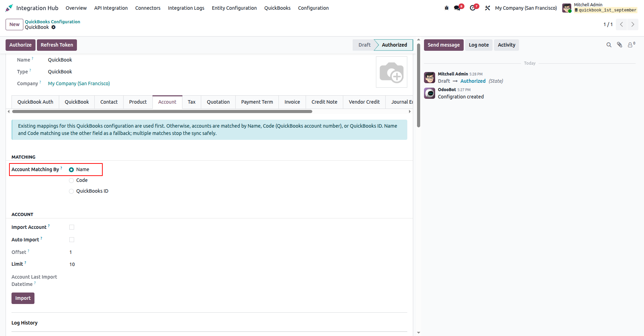Switch to the Tax tab
Screen dimensions: 644x336
pos(191,102)
